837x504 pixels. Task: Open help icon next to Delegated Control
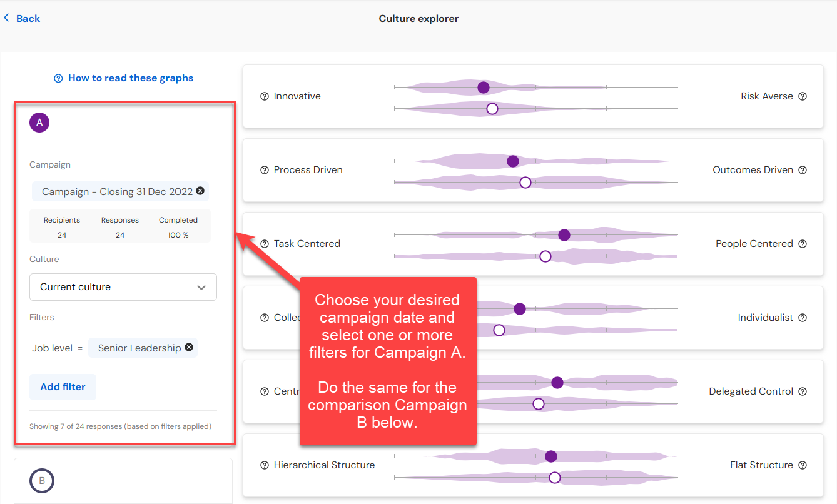[803, 391]
